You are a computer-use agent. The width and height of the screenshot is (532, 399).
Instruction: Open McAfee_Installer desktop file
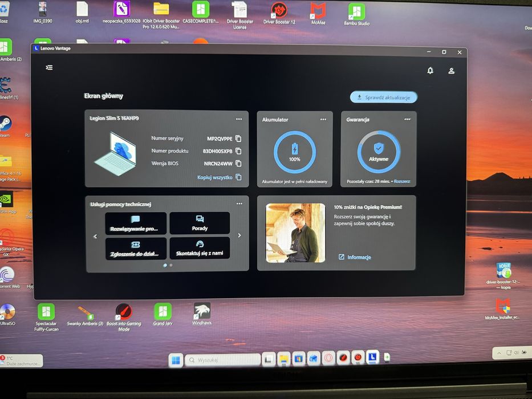point(502,309)
